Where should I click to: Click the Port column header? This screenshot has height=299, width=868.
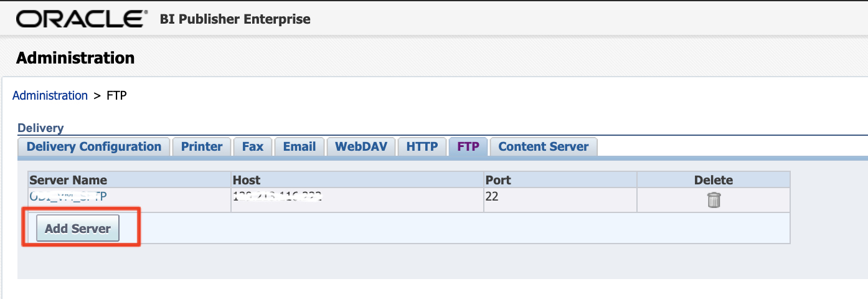coord(498,180)
